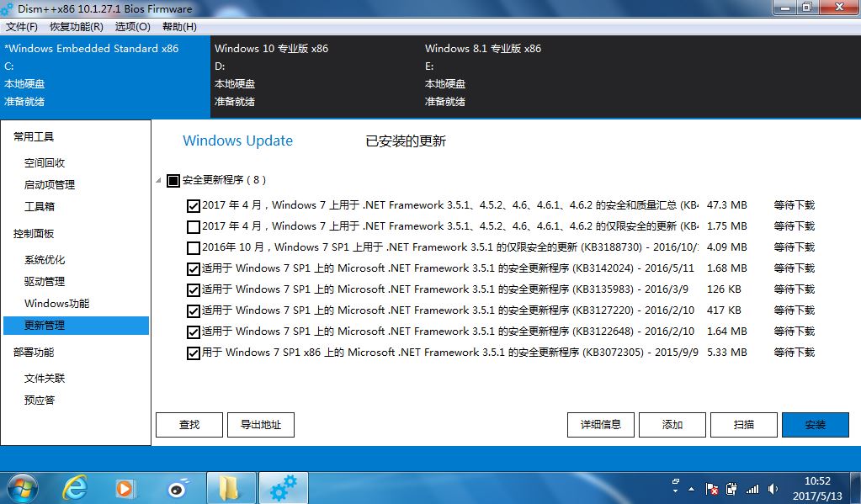Click the 控制面板 section header
This screenshot has width=861, height=504.
34,234
